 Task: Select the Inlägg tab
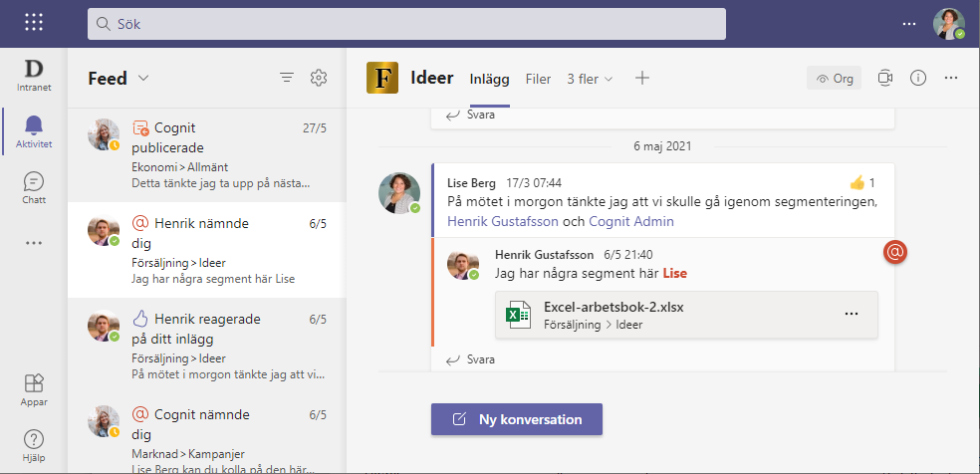click(489, 78)
